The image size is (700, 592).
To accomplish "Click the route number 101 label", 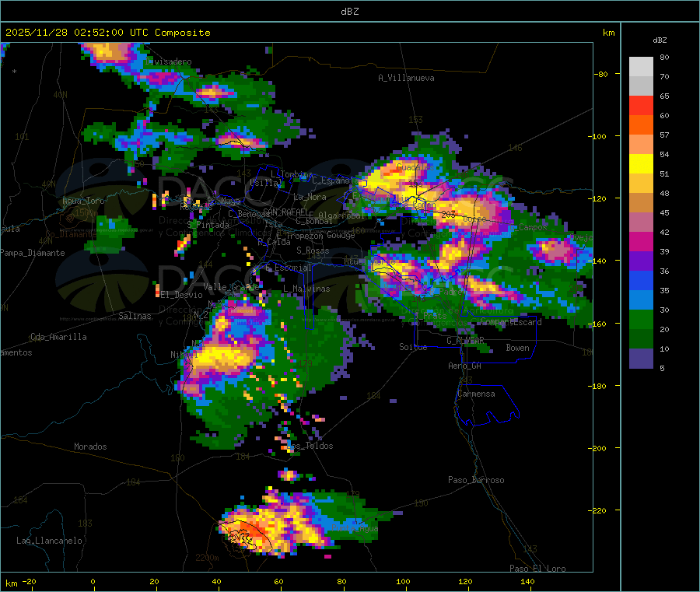I will (22, 137).
